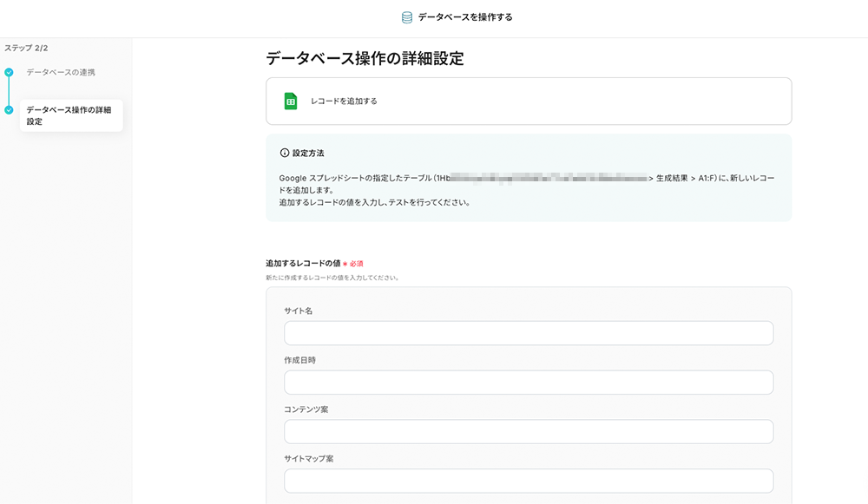
Task: Click the ステップ 2/2 progress label
Action: 26,48
